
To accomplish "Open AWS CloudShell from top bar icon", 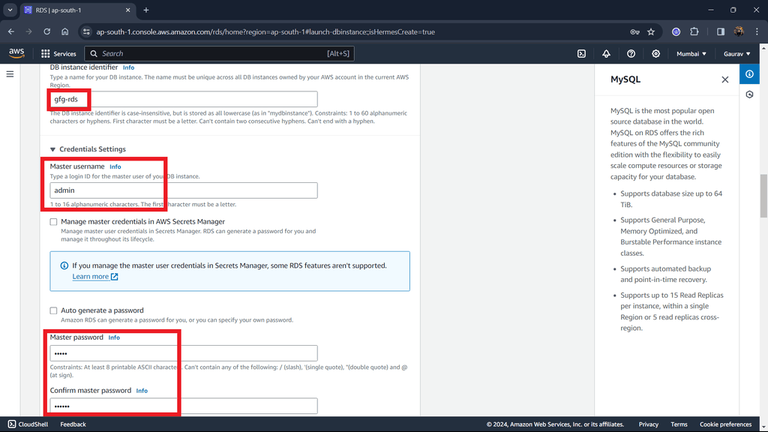I will pyautogui.click(x=581, y=54).
